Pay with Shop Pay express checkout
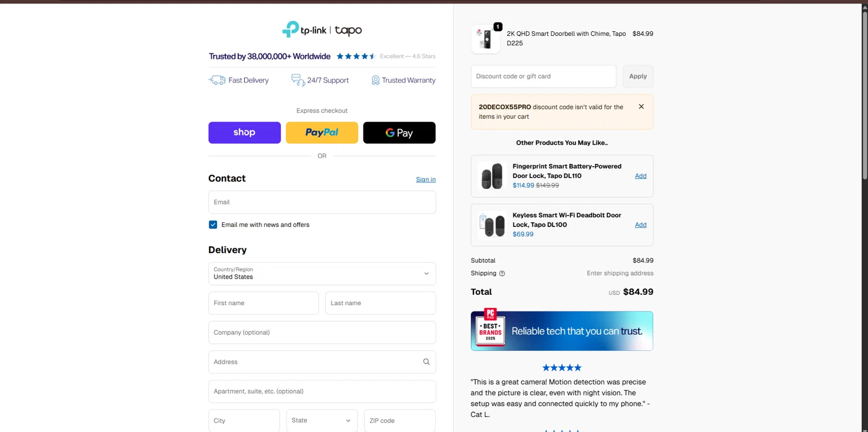The height and width of the screenshot is (432, 868). tap(244, 133)
